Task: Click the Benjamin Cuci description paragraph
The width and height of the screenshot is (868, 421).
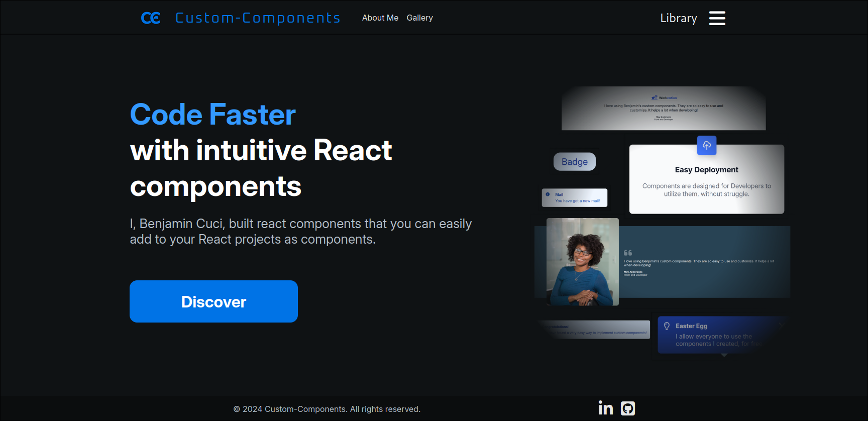Action: coord(300,231)
